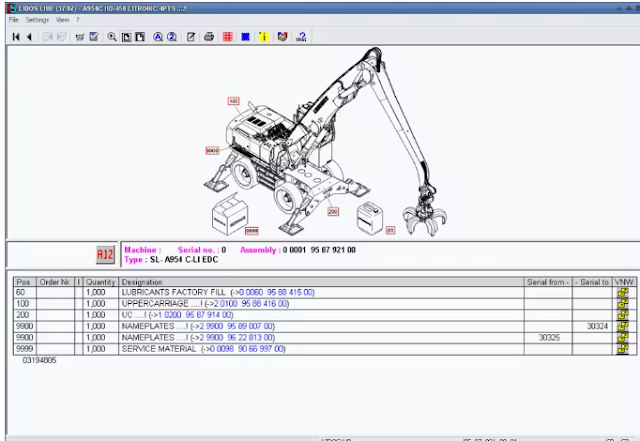The height and width of the screenshot is (441, 640).
Task: Click the mask-like toolbar icon
Action: 282,37
